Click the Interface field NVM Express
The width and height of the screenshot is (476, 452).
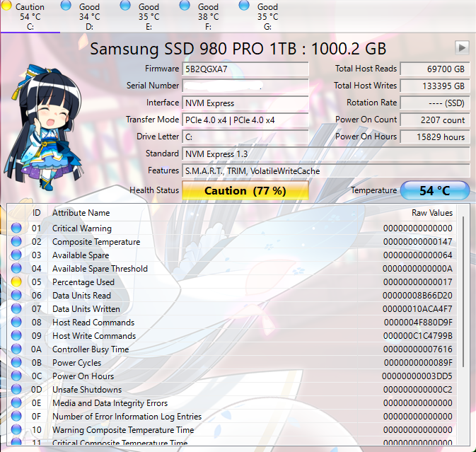point(245,103)
